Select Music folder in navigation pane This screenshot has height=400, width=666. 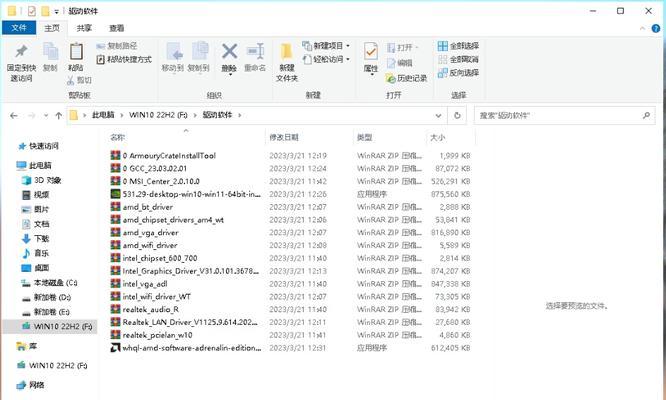pyautogui.click(x=36, y=253)
